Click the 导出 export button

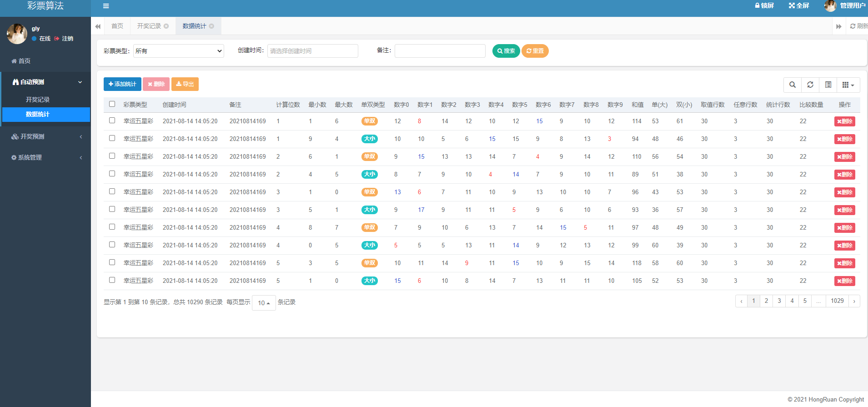pos(185,84)
